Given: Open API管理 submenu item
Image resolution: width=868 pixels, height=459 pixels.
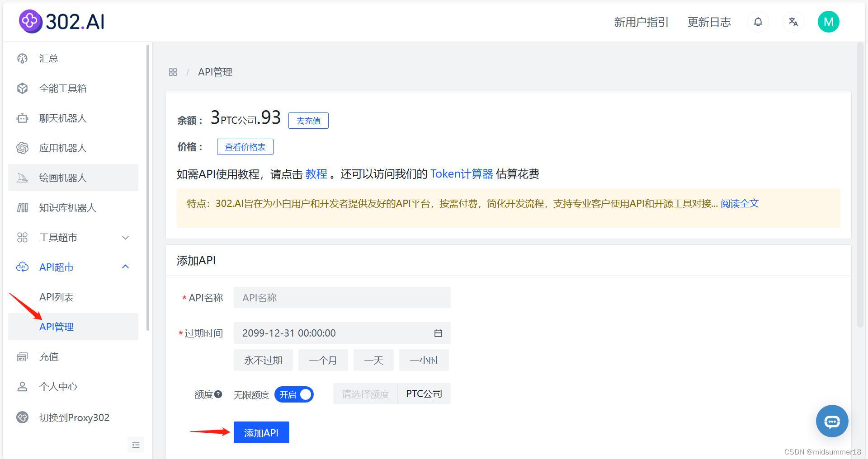Looking at the screenshot, I should [73, 327].
